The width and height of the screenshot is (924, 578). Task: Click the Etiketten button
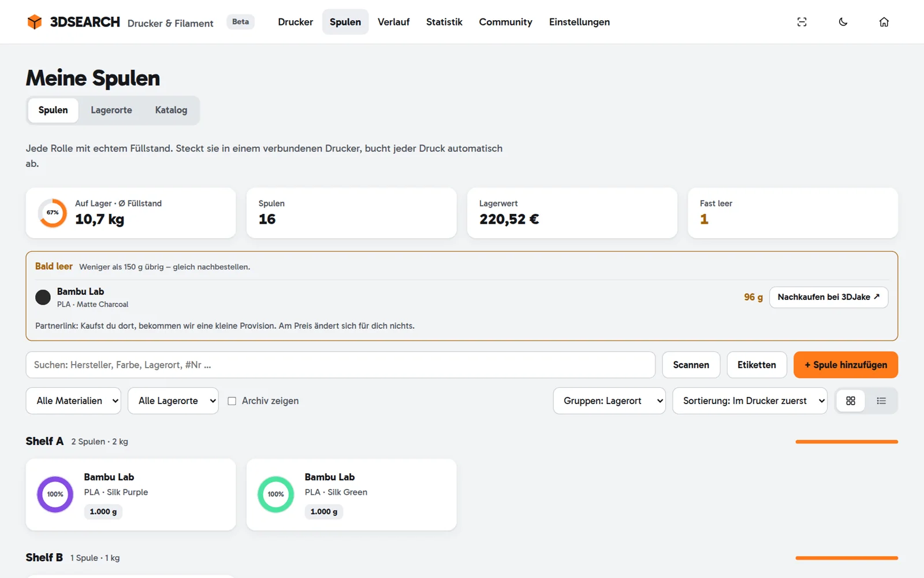tap(757, 365)
